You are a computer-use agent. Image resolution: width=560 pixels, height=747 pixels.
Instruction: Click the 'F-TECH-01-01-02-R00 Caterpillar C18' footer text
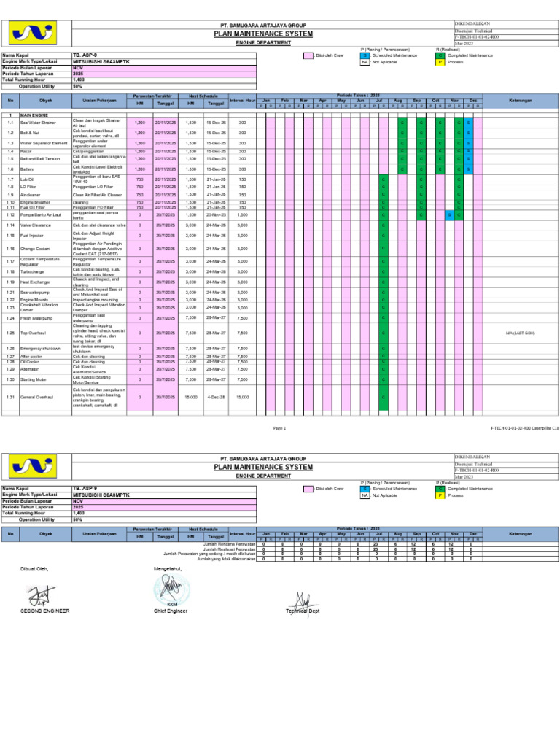pyautogui.click(x=525, y=428)
